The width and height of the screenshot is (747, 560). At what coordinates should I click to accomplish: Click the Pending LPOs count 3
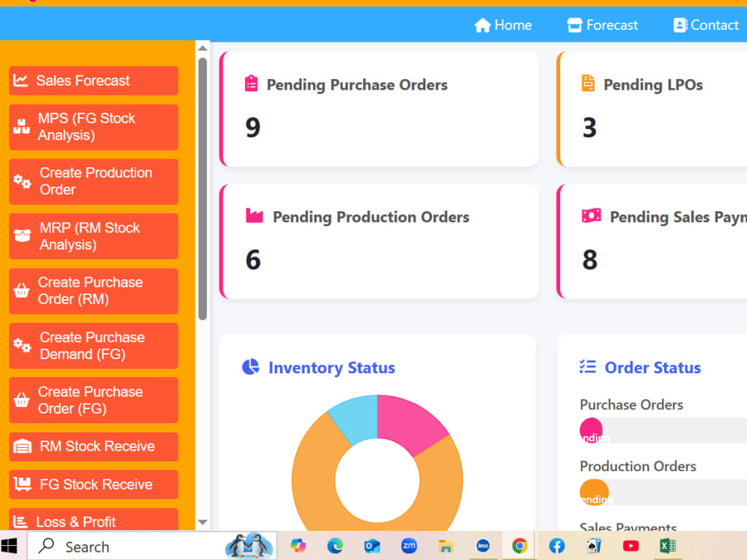[x=589, y=128]
